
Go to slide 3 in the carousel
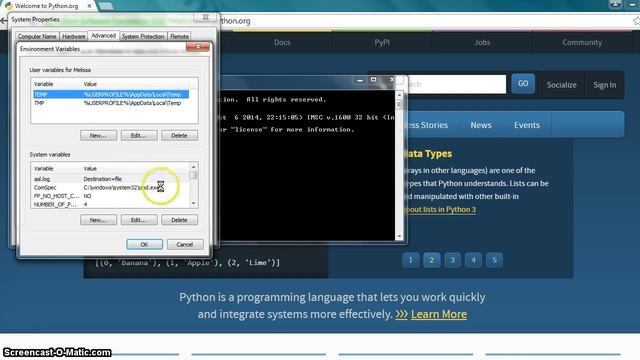[452, 260]
